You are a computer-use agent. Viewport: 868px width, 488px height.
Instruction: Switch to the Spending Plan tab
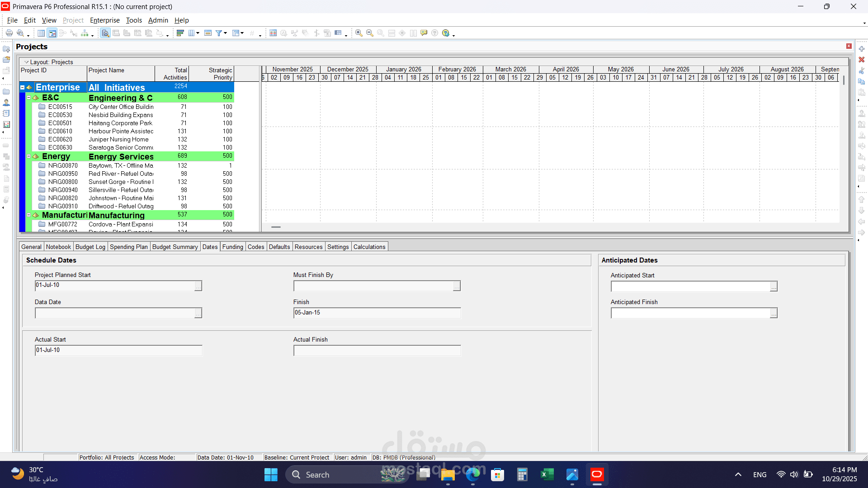click(129, 247)
